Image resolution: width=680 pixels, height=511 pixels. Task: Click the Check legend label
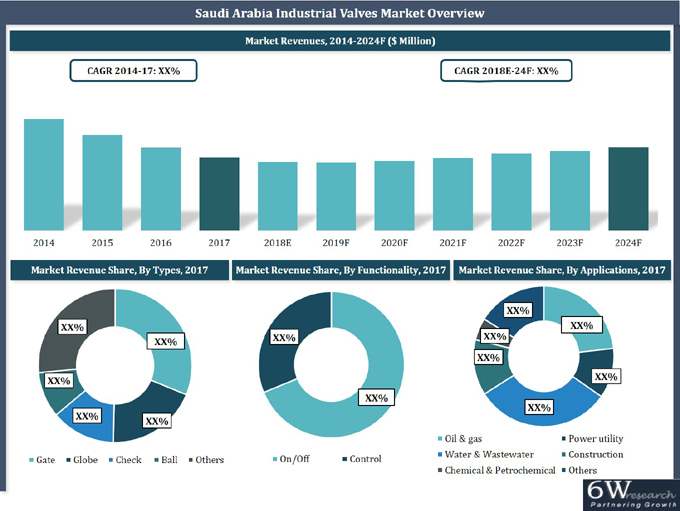click(128, 460)
